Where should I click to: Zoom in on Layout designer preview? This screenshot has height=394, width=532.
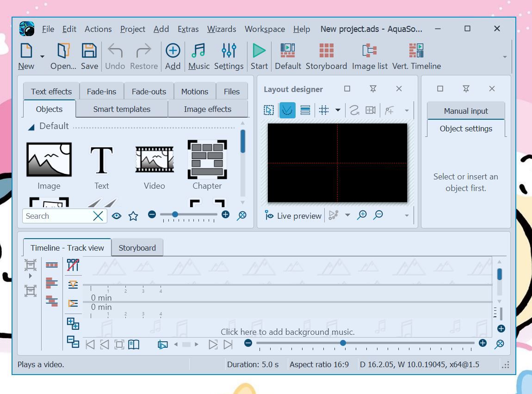coord(362,215)
